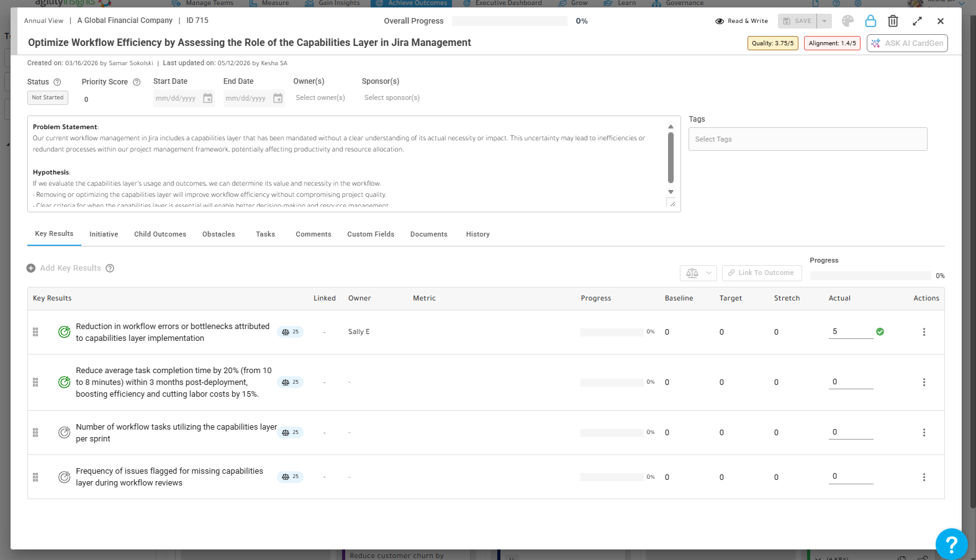
Task: Click the Link To Outcome button
Action: click(762, 273)
